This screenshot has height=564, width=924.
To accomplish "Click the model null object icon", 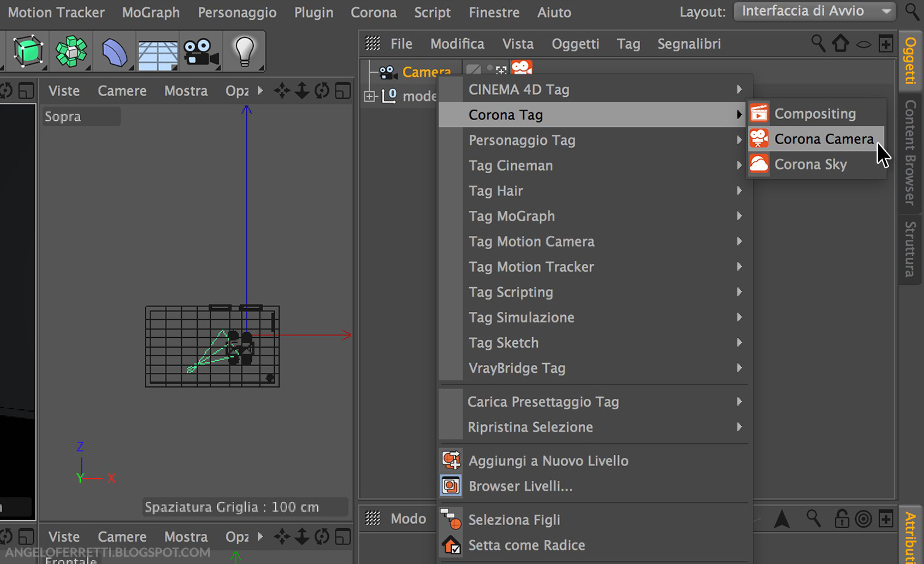I will tap(389, 96).
